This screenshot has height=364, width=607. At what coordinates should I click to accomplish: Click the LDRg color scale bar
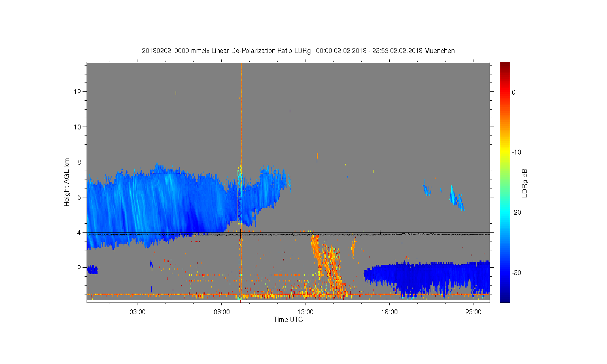pos(505,182)
